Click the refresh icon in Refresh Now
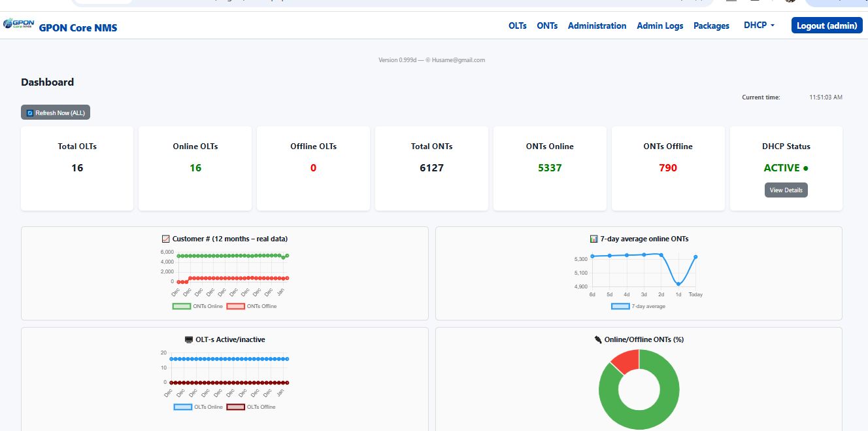This screenshot has height=431, width=868. point(30,113)
